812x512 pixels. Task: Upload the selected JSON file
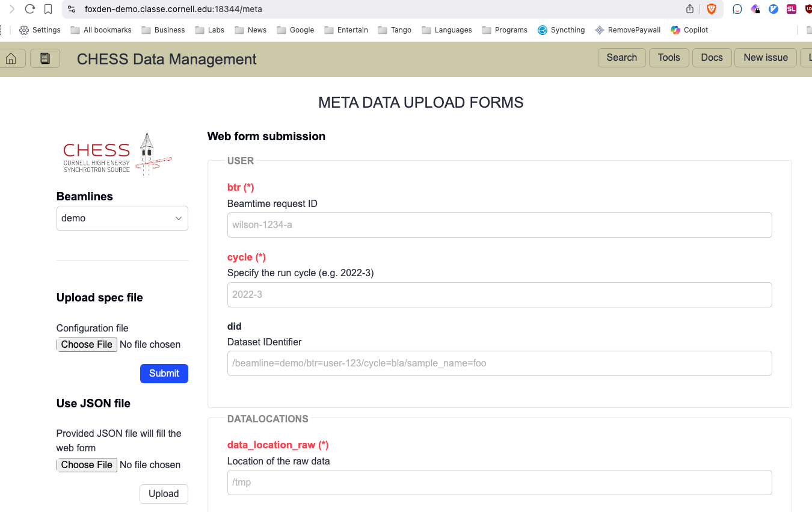[x=164, y=494]
